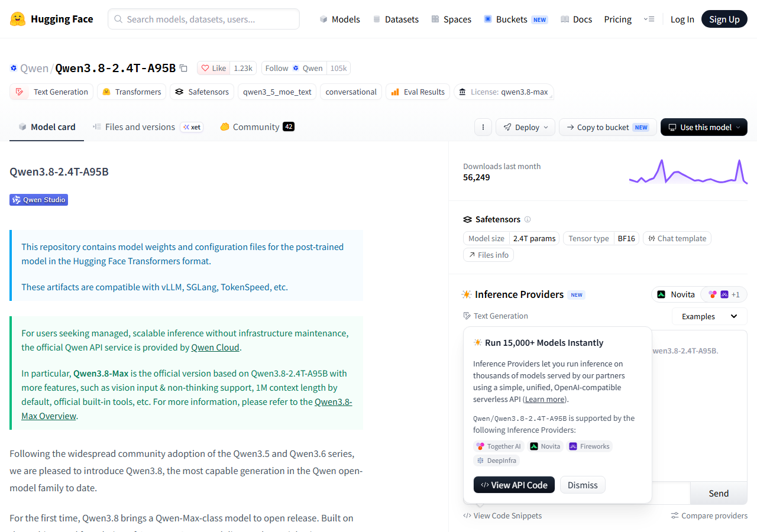The width and height of the screenshot is (757, 532).
Task: Copy model name with the copy icon
Action: (183, 68)
